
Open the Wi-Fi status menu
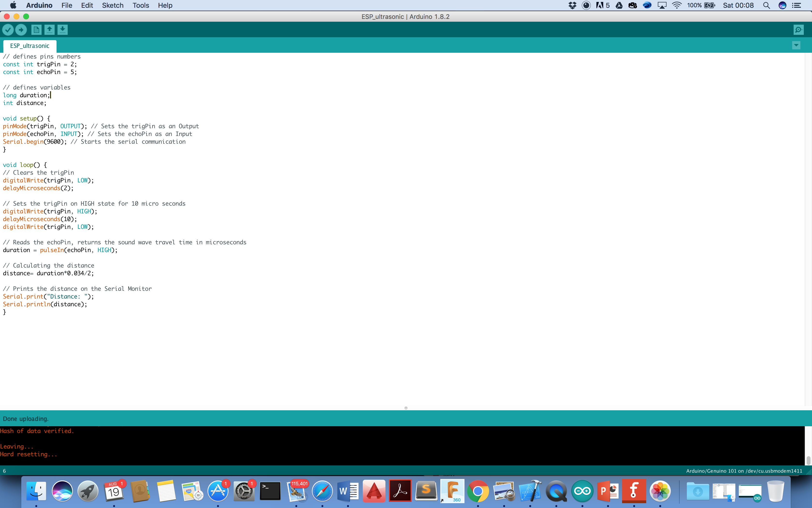(677, 5)
